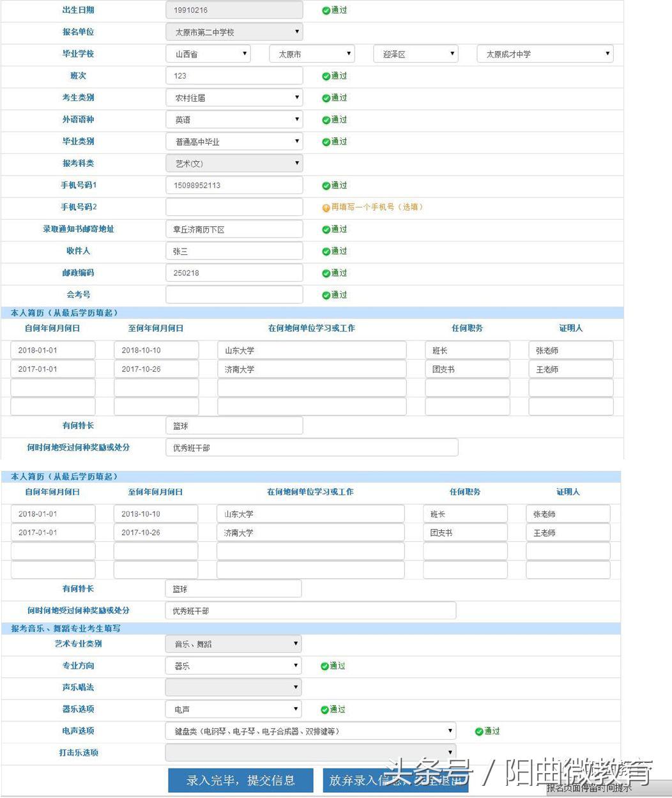This screenshot has height=798, width=672.
Task: Select the 有何特长 field containing 篮球
Action: [x=234, y=426]
